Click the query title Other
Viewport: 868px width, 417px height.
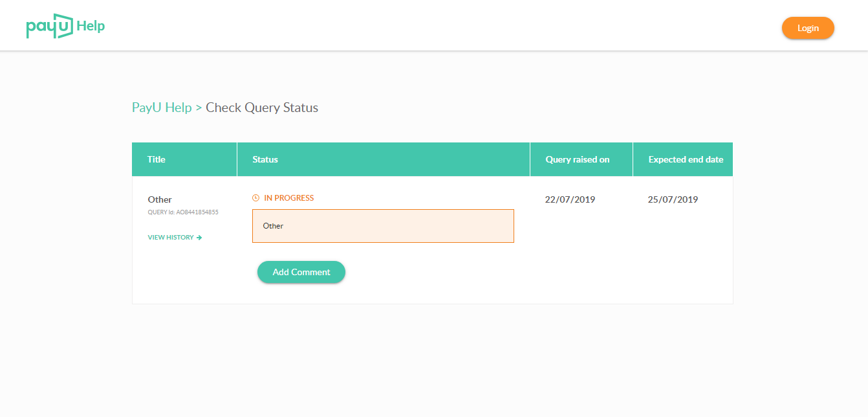[x=160, y=199]
